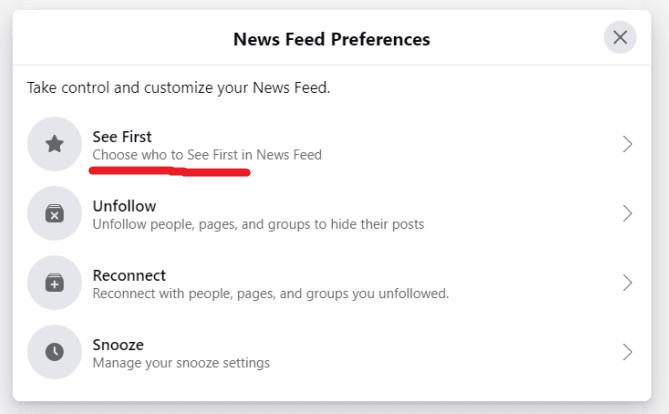Choose the Reconnect option title
Viewport: 669px width, 414px height.
(129, 275)
